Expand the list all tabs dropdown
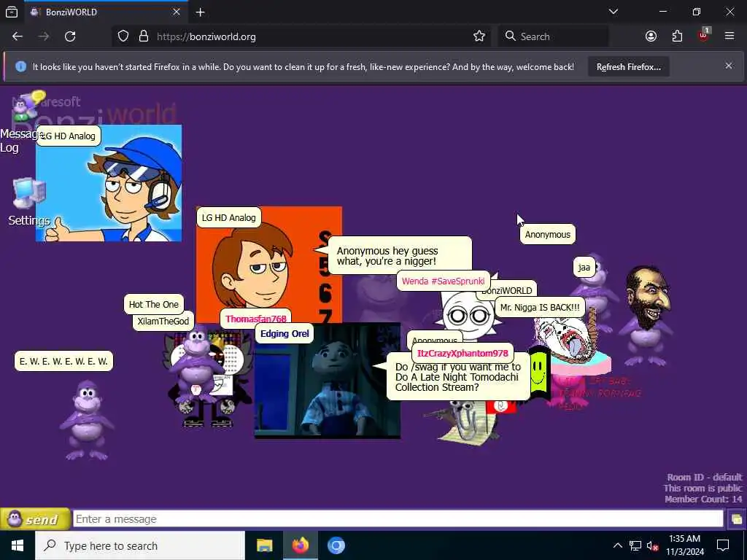Viewport: 747px width, 560px height. point(614,12)
